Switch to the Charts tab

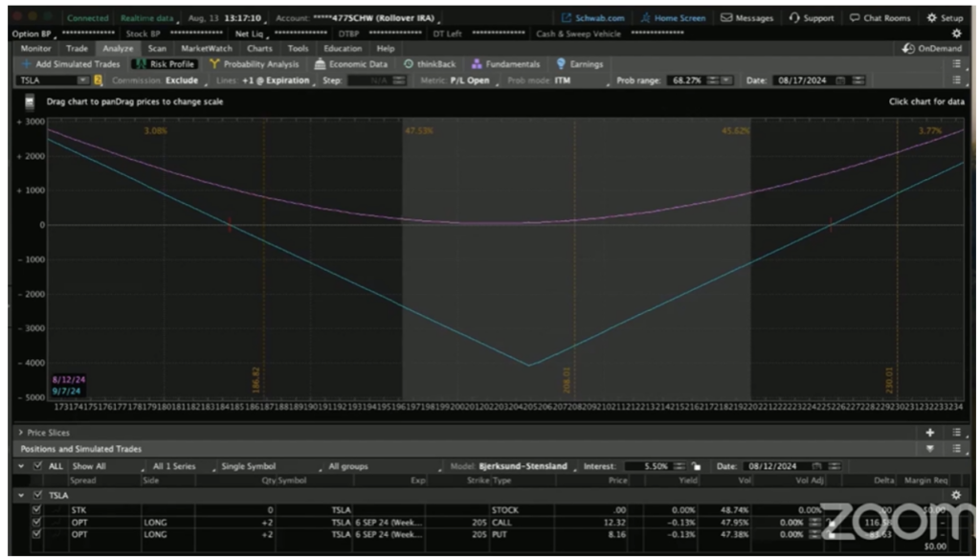click(x=259, y=48)
